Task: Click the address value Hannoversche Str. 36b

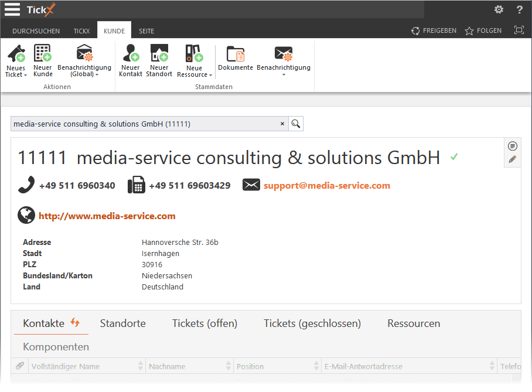Action: pos(180,243)
